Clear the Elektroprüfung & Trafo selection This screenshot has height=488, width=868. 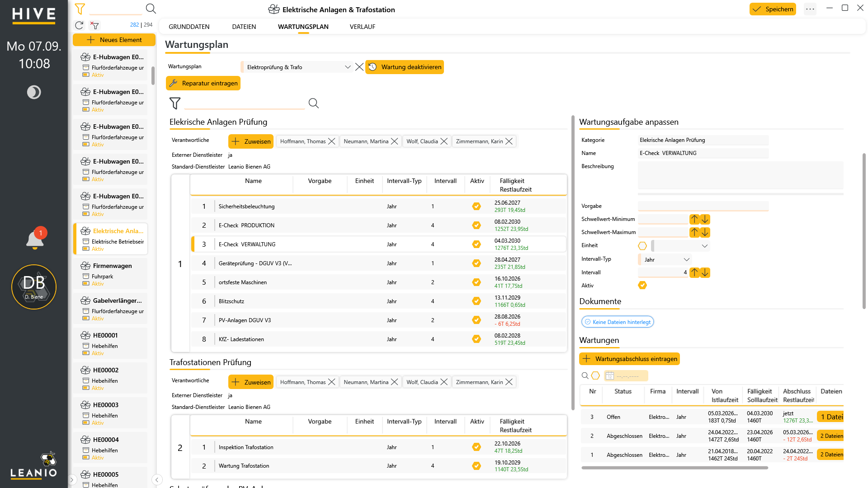point(359,67)
